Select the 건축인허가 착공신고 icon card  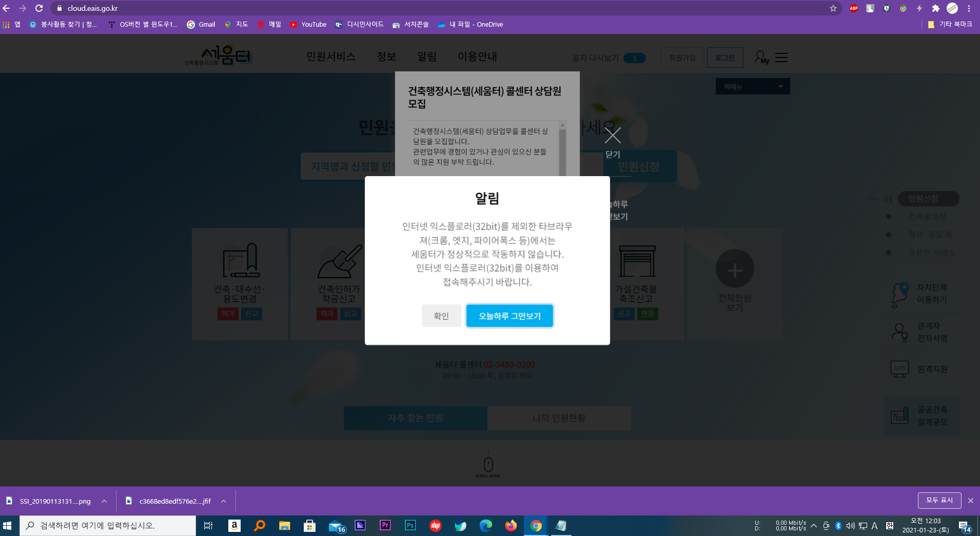click(339, 283)
